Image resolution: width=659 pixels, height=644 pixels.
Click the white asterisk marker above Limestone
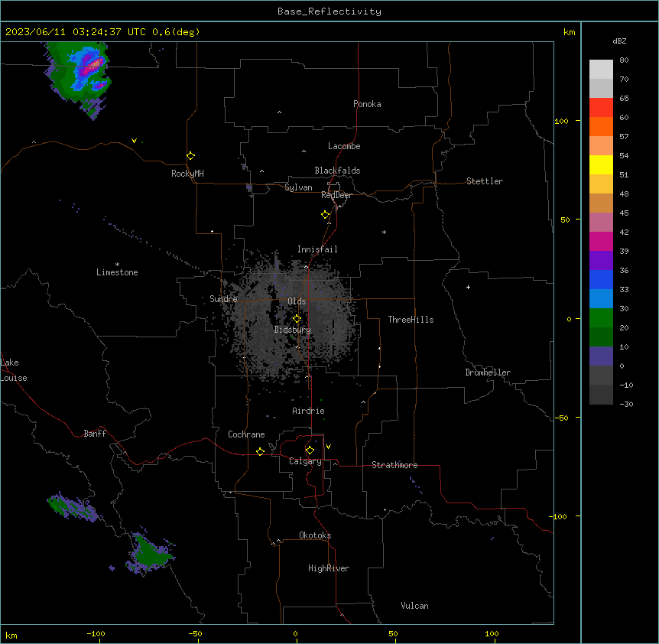[117, 265]
